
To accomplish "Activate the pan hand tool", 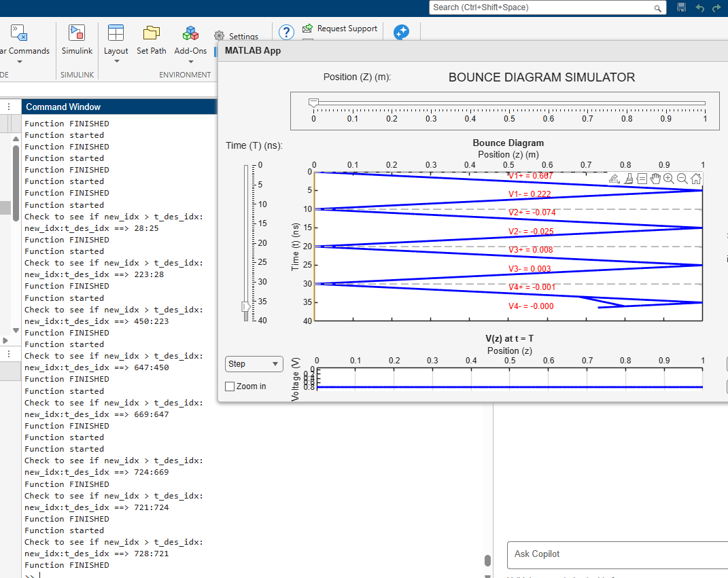I will [655, 179].
